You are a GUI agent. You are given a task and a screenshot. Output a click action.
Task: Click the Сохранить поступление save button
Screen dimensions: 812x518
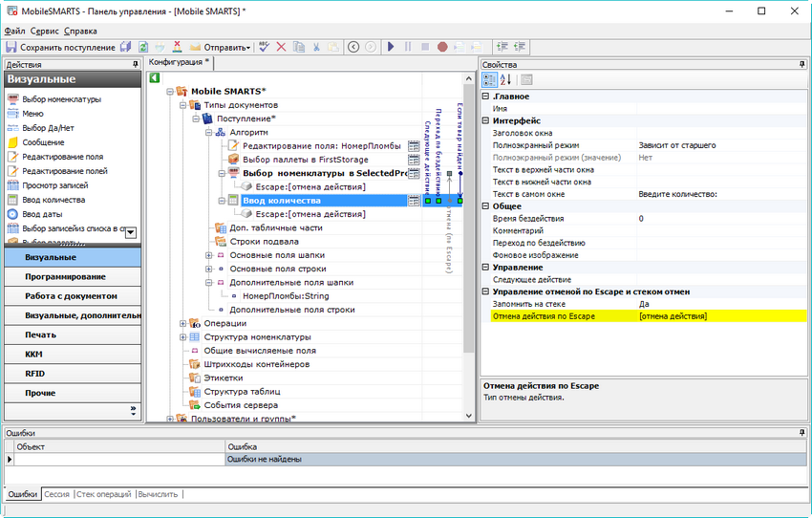tap(60, 47)
